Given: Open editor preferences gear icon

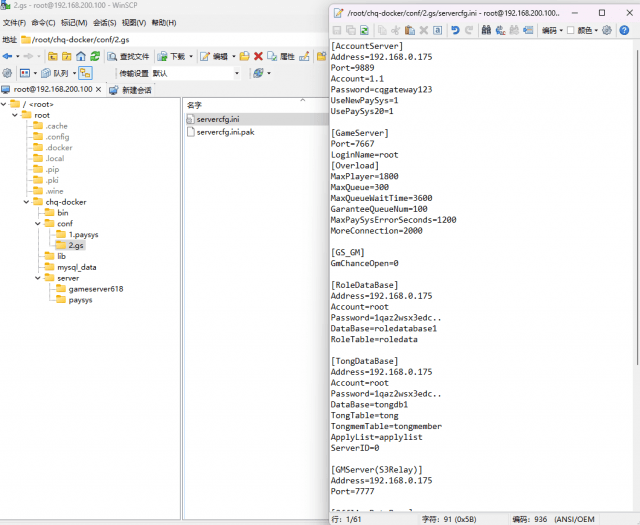Looking at the screenshot, I should point(607,31).
